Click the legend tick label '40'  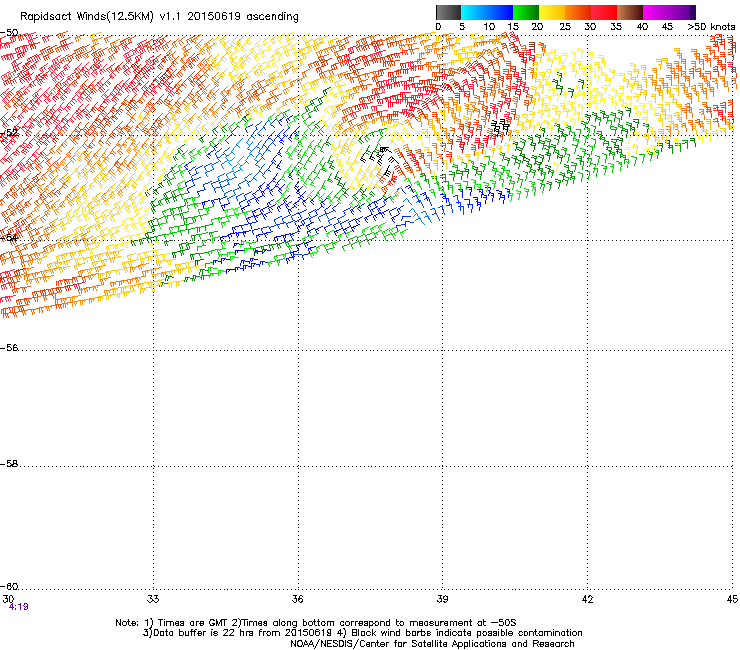(x=642, y=27)
